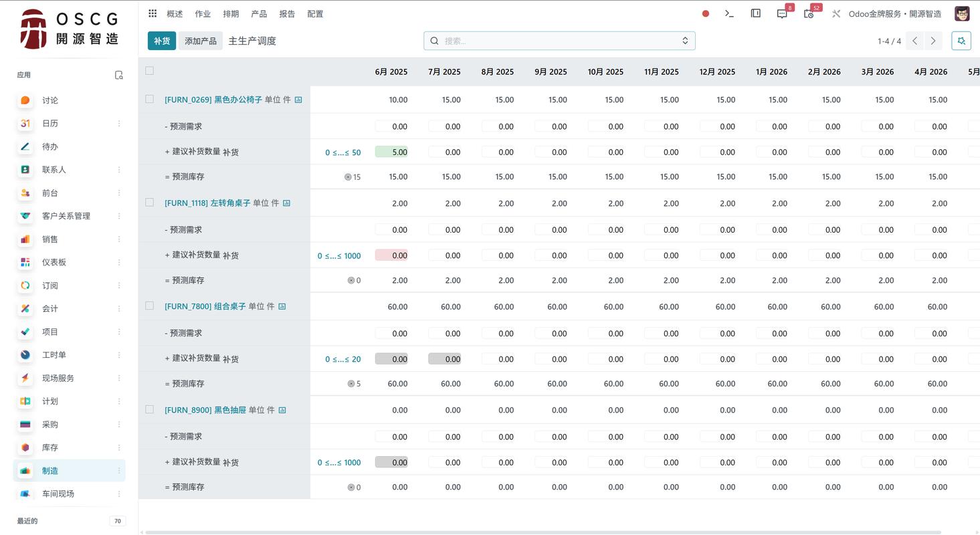Image resolution: width=980 pixels, height=535 pixels.
Task: Click the red recording dot icon
Action: click(705, 13)
